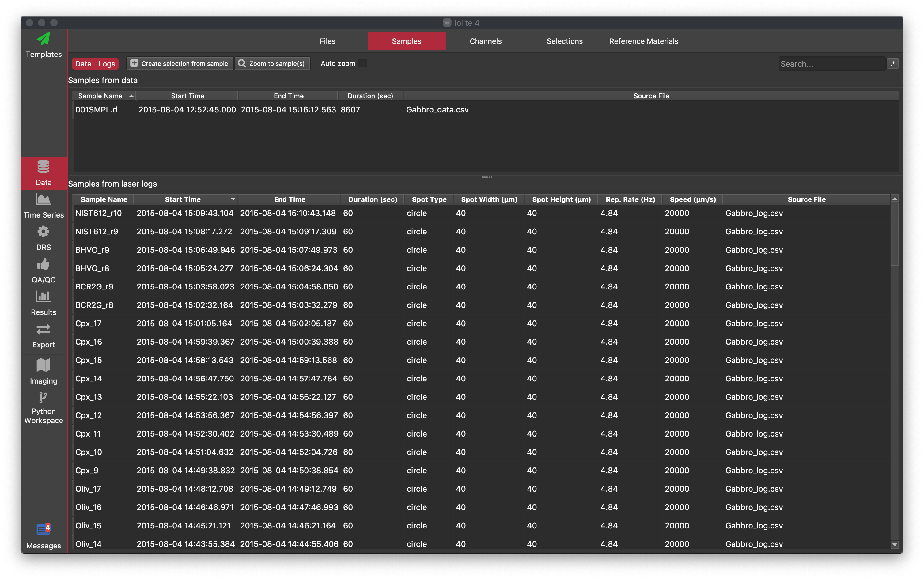Toggle the Auto zoom checkbox
Screen dimensions: 924x579
363,63
